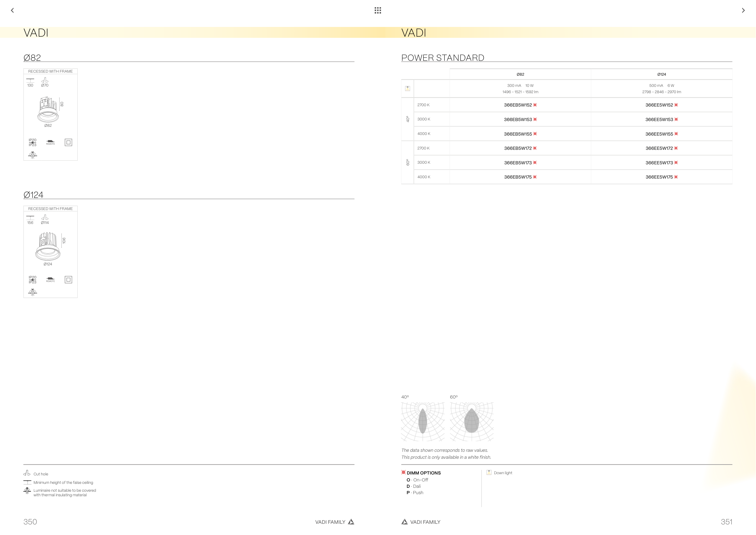Click the Ø124 column header in table
This screenshot has width=756, height=535.
662,74
